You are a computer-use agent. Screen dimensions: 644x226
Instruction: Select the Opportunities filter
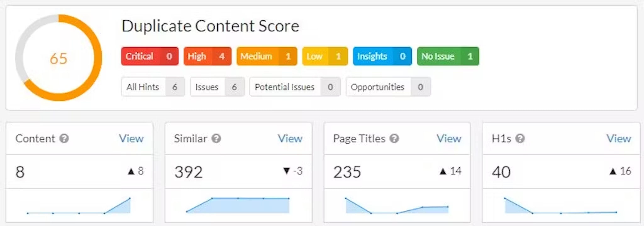[388, 87]
